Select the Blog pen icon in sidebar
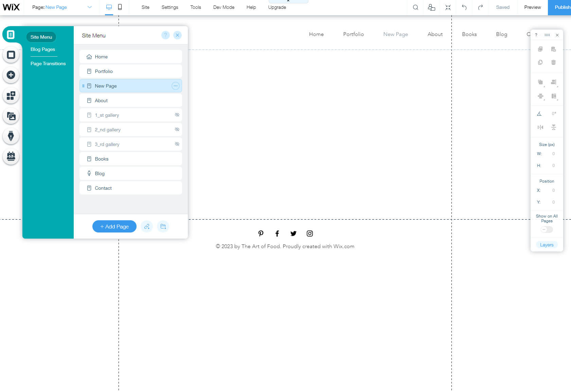This screenshot has height=392, width=571. (11, 136)
